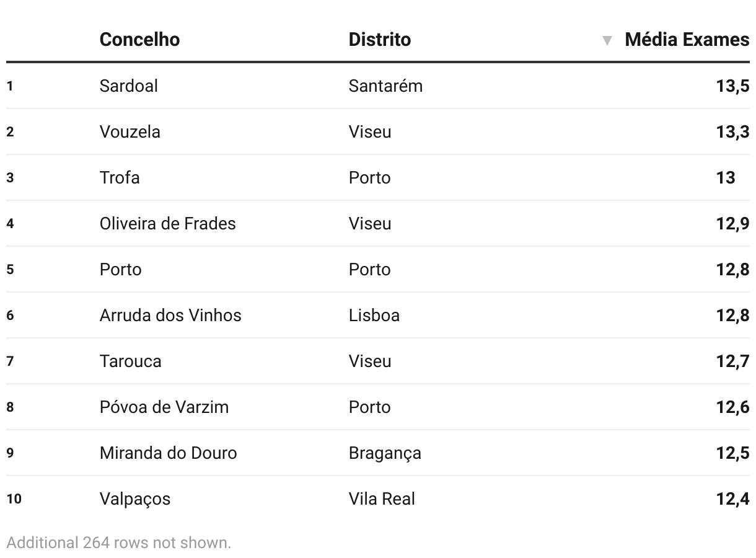Click the Tarouca concelho cell
The image size is (756, 558).
130,361
